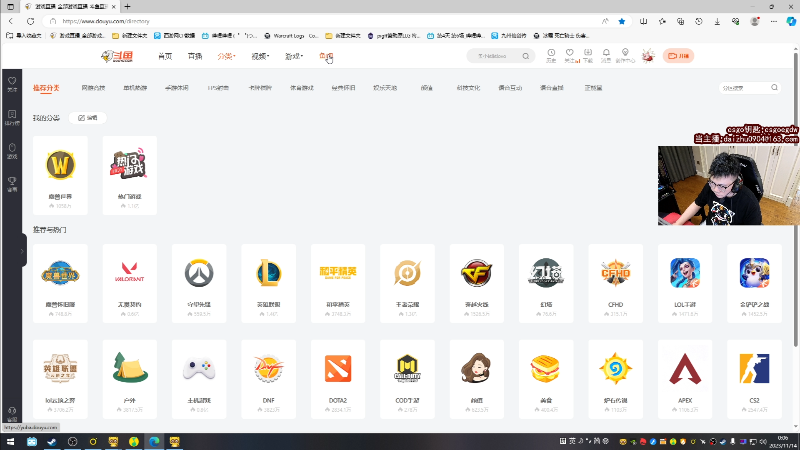Focus the category search field
The width and height of the screenshot is (800, 450).
click(x=749, y=88)
